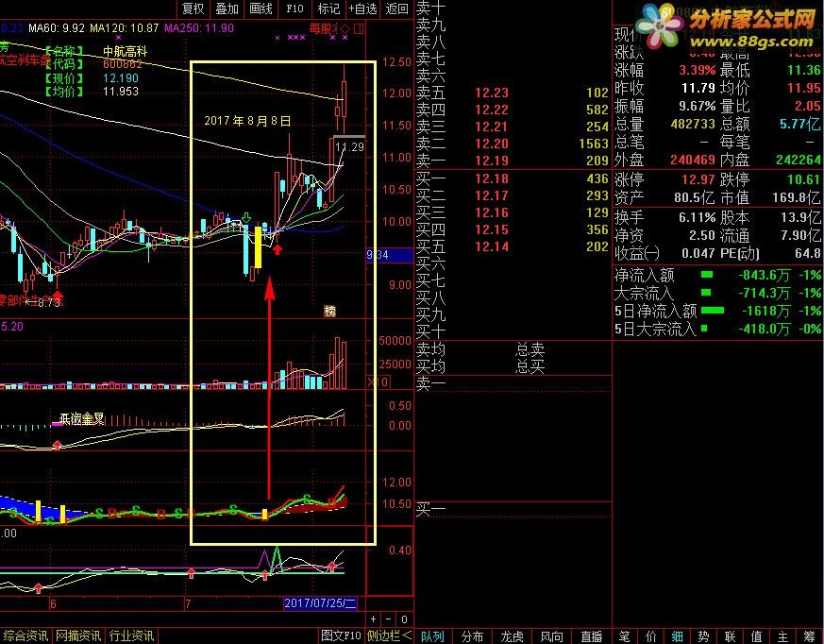
Task: Click the 总量 value 482733
Action: point(693,124)
